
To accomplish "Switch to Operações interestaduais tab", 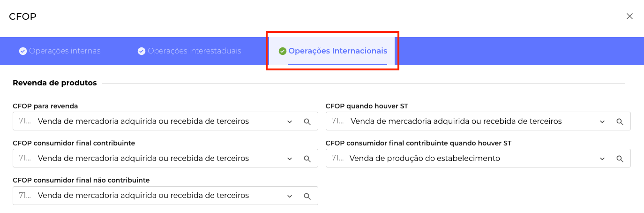I will pyautogui.click(x=194, y=51).
